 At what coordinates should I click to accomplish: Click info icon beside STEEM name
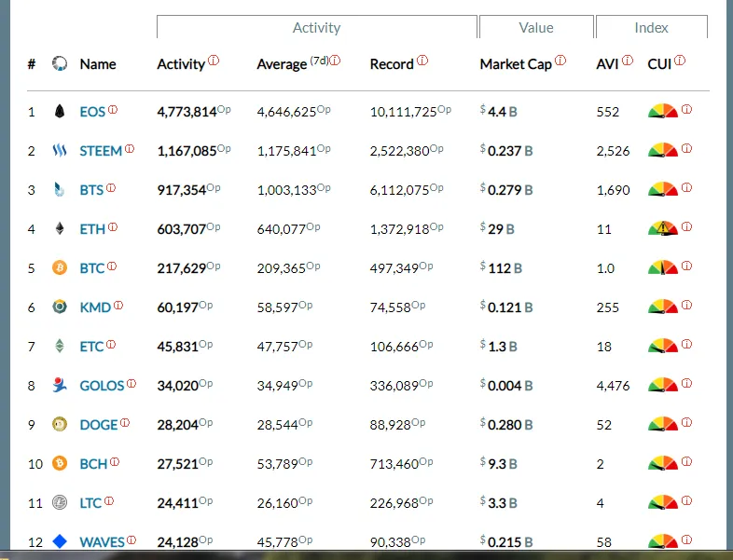[130, 149]
